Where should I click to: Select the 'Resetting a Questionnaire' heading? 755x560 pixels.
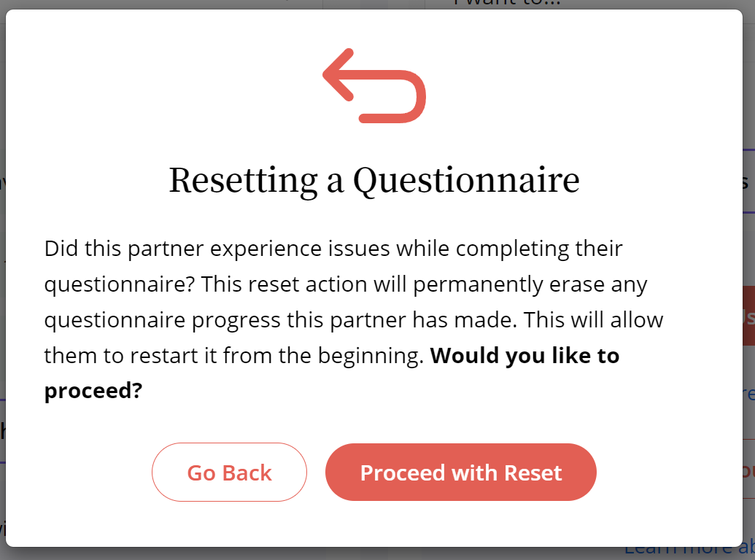pos(374,180)
